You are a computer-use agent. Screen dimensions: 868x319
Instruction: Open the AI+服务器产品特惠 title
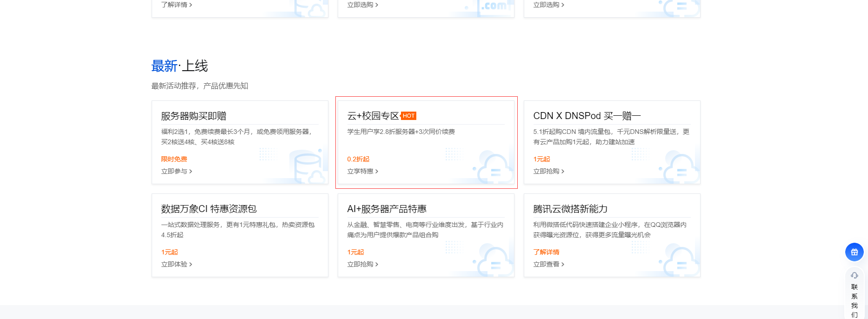[387, 209]
